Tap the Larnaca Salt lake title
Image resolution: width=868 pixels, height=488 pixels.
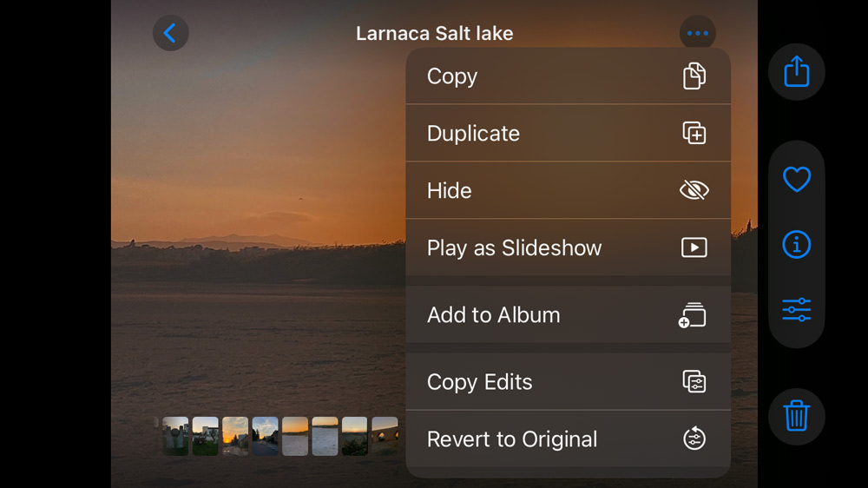tap(434, 34)
